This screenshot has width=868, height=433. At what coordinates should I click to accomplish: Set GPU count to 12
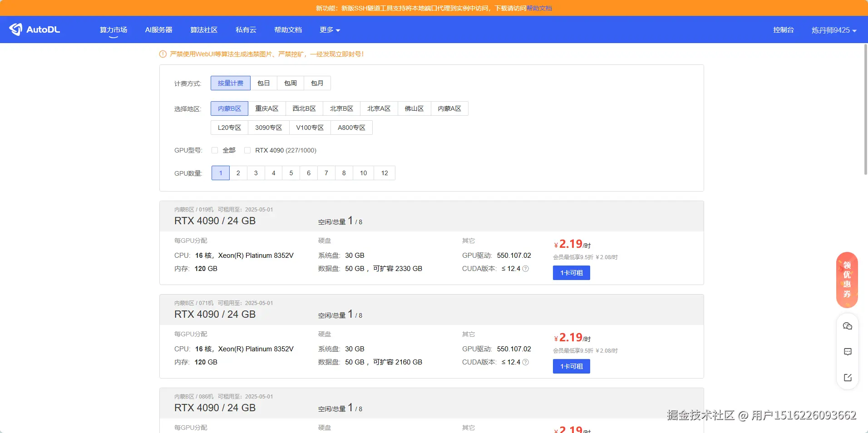coord(385,173)
